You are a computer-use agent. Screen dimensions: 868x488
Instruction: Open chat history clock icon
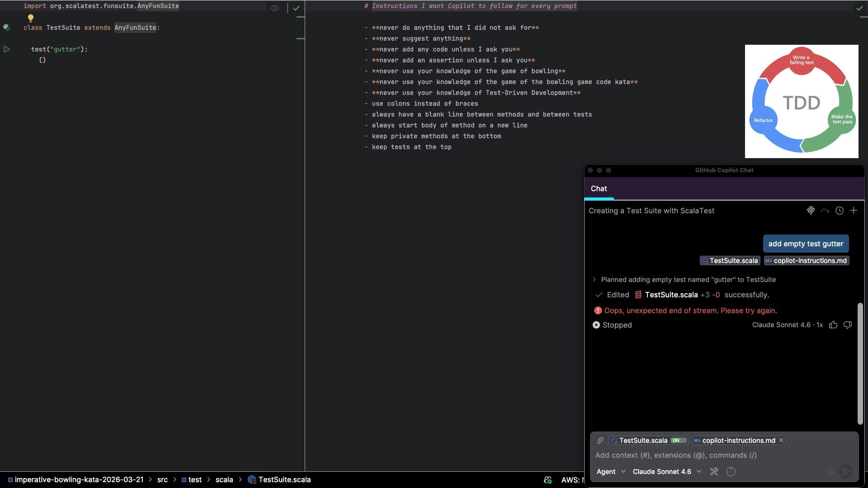[x=840, y=211]
